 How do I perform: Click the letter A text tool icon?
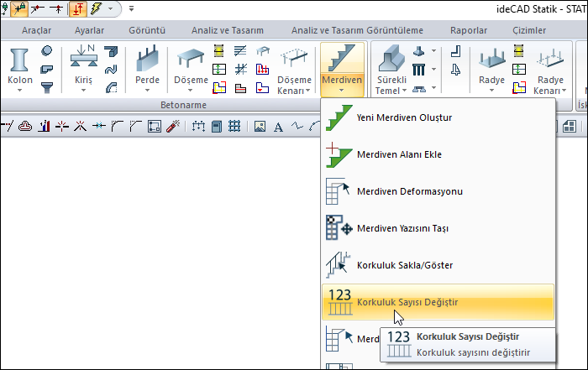click(x=278, y=128)
